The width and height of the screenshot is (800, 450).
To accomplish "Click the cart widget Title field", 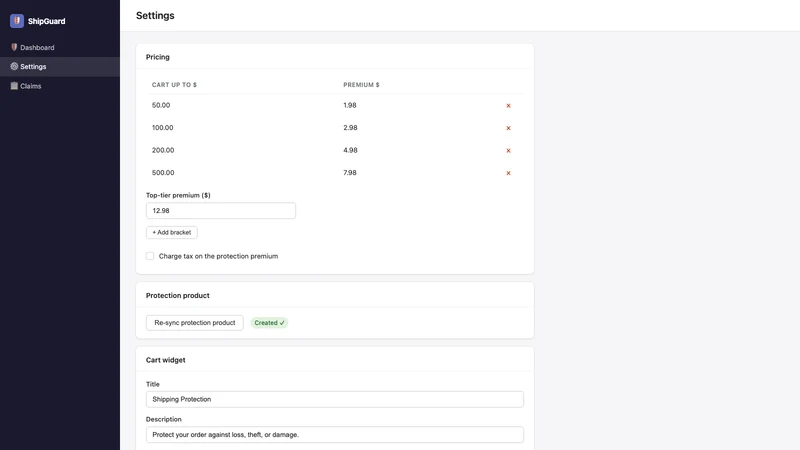I will [335, 399].
